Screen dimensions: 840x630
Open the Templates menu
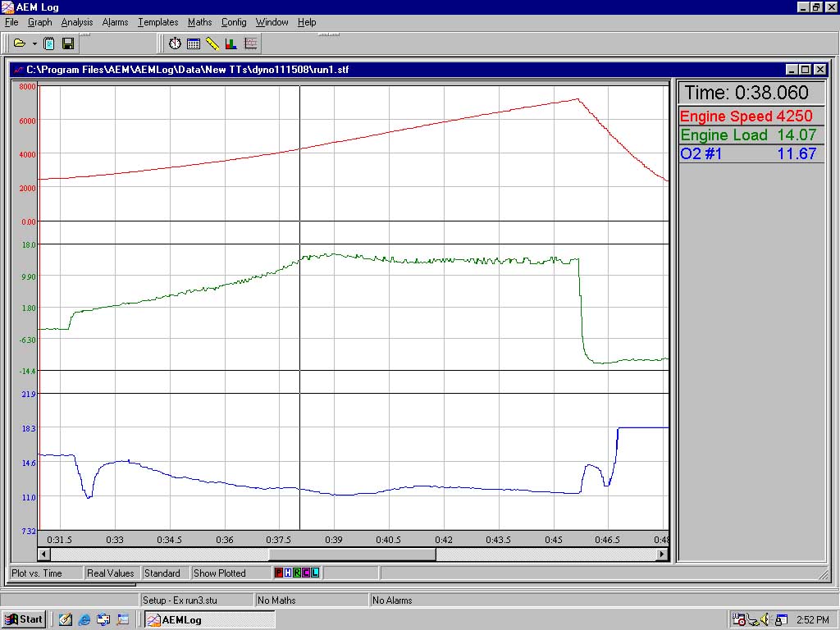[157, 22]
